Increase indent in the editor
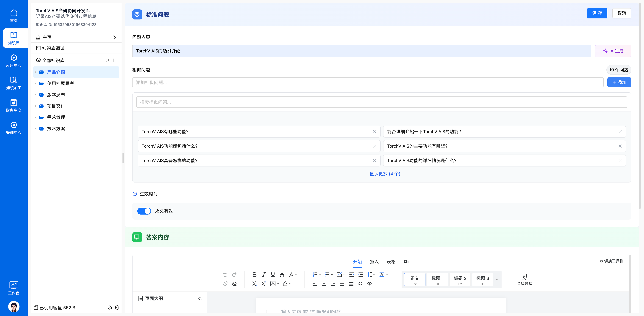Image resolution: width=644 pixels, height=316 pixels. coord(351,275)
